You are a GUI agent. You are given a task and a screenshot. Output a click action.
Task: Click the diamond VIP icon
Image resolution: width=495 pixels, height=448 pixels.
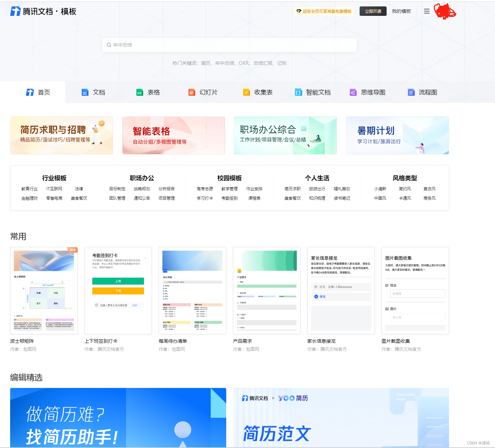(x=298, y=11)
